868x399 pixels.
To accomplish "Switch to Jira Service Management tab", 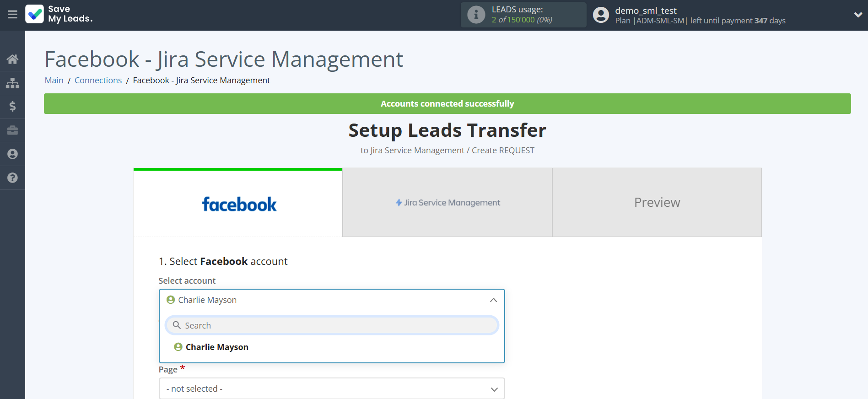I will [x=447, y=203].
